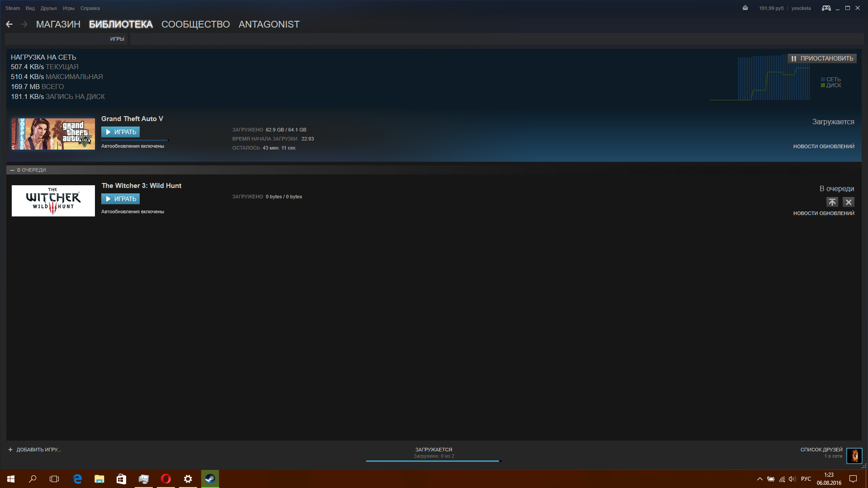Click ДОБАВИТЬ ИГРУ at bottom left
The image size is (868, 488).
(x=34, y=450)
